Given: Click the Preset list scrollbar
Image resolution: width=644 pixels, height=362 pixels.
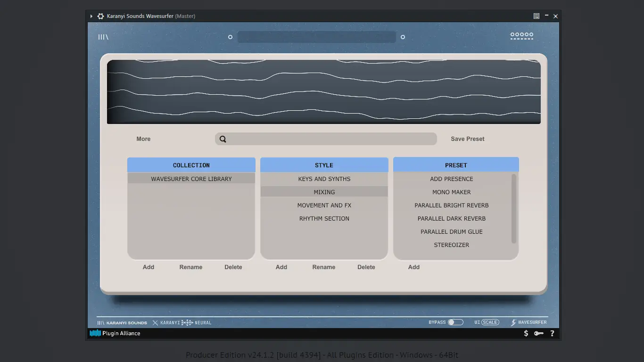Looking at the screenshot, I should 514,208.
